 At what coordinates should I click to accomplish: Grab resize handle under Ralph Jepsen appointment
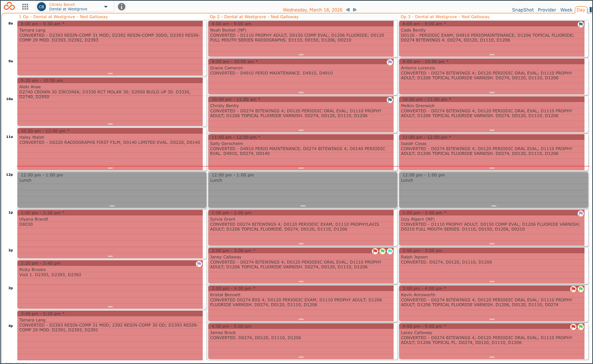coord(492,282)
